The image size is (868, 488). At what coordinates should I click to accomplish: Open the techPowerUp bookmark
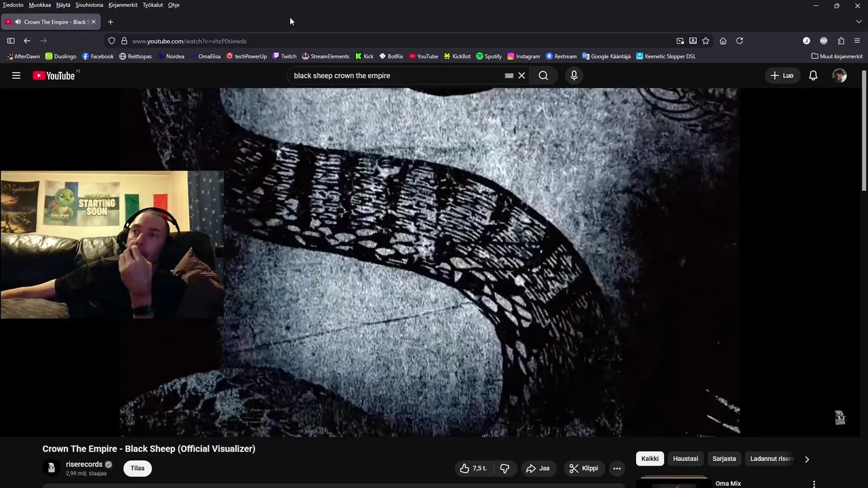click(x=247, y=56)
